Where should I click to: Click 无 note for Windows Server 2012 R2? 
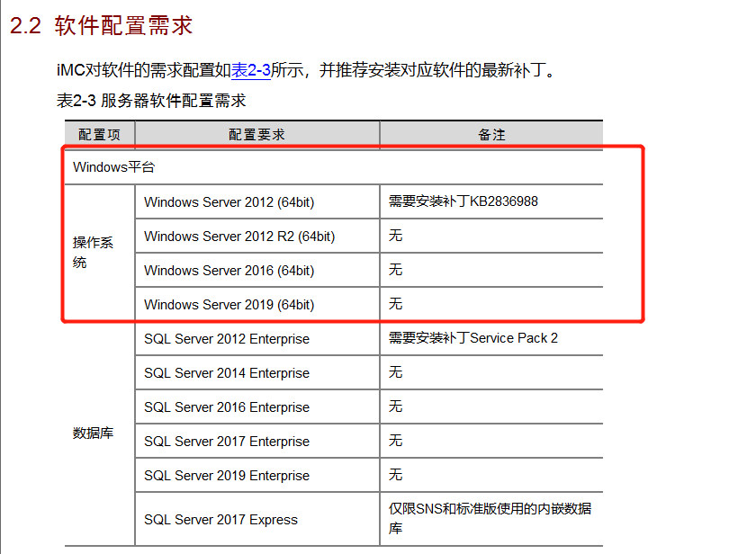coord(395,236)
